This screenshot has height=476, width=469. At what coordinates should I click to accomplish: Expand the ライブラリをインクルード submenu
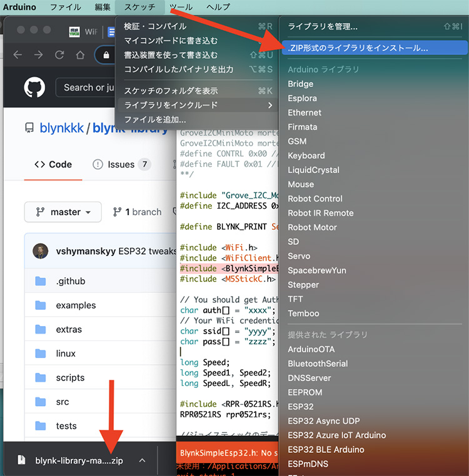click(x=198, y=106)
